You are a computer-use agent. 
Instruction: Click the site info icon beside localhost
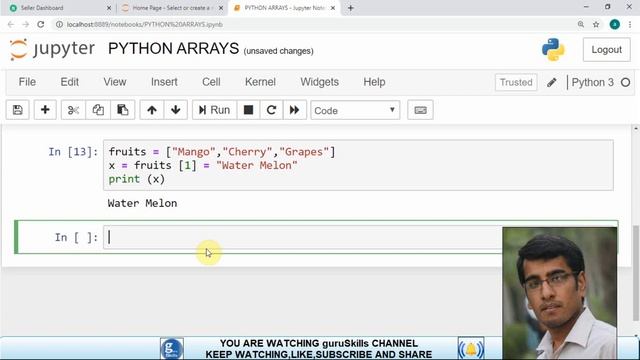(59, 24)
